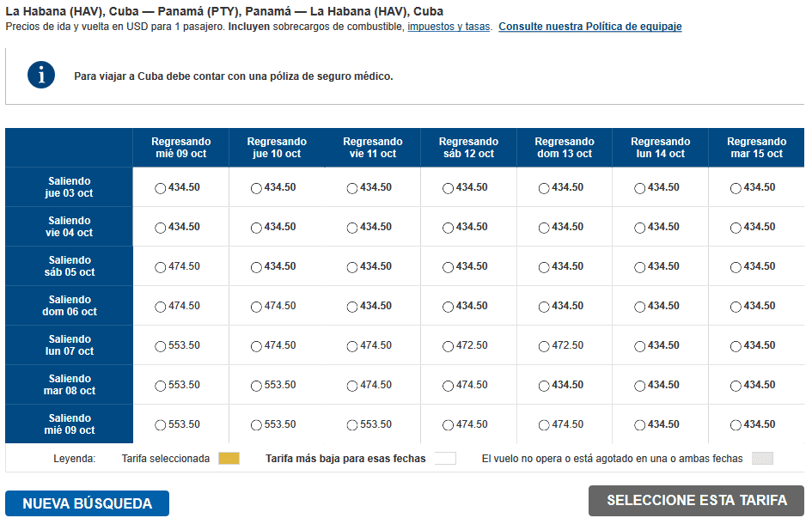Click the blue information icon

[41, 75]
